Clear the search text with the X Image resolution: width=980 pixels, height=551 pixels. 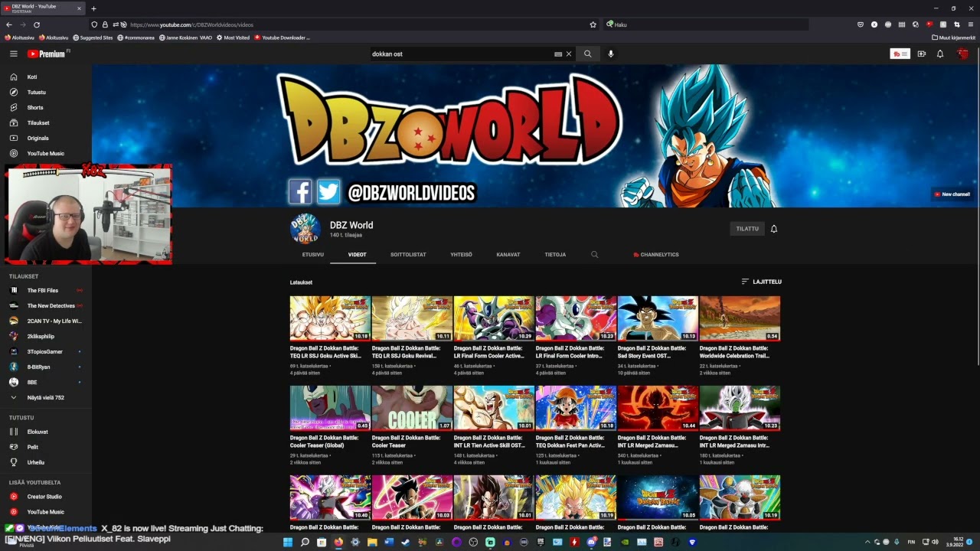pos(569,54)
